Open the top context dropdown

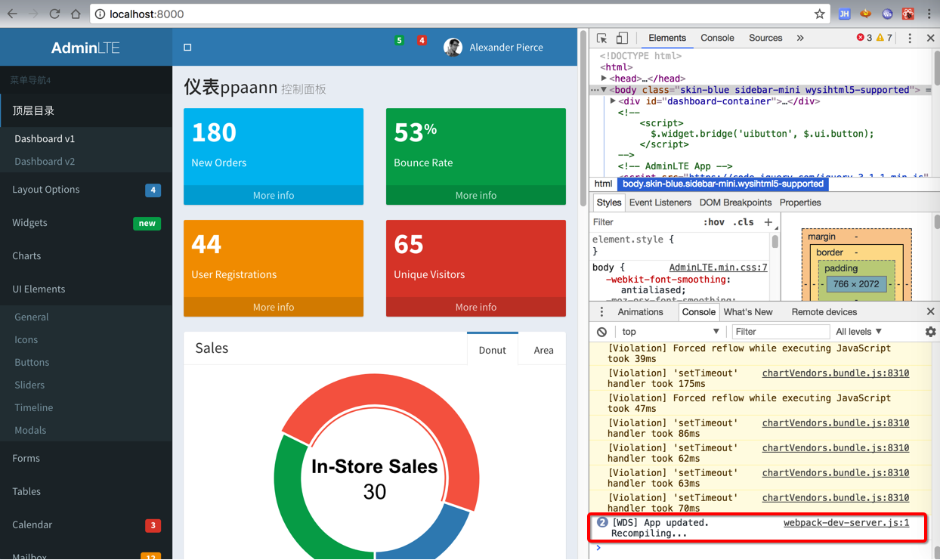(670, 332)
